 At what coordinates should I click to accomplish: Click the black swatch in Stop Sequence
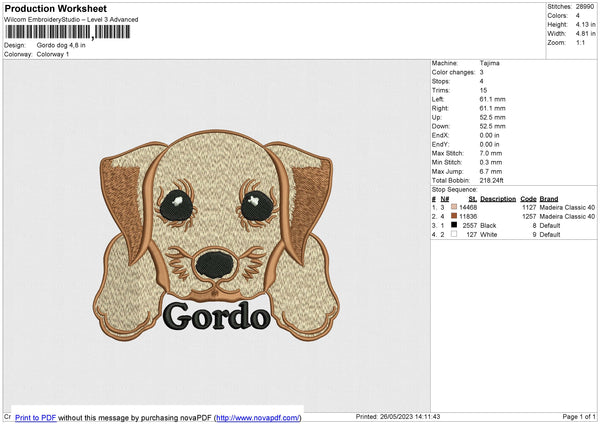(x=454, y=225)
